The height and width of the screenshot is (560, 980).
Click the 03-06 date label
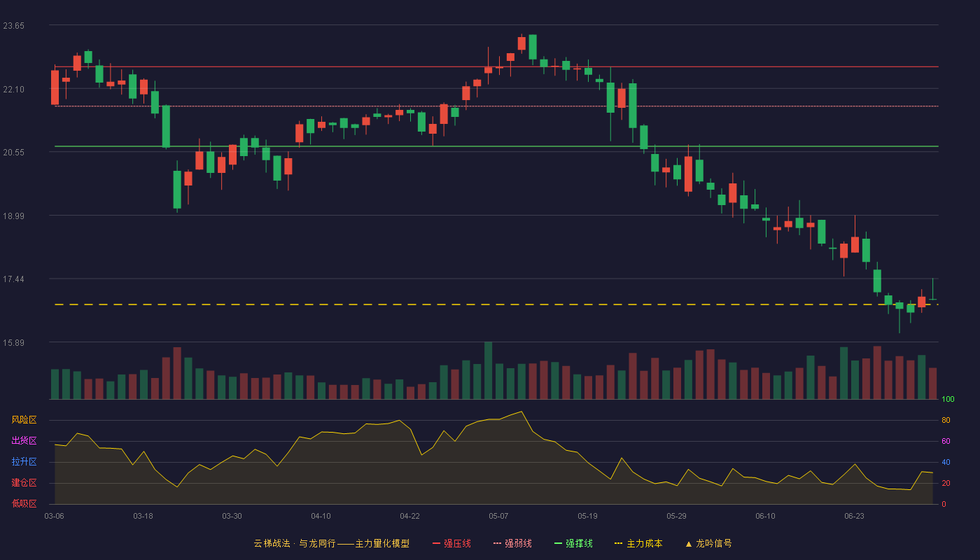point(54,516)
